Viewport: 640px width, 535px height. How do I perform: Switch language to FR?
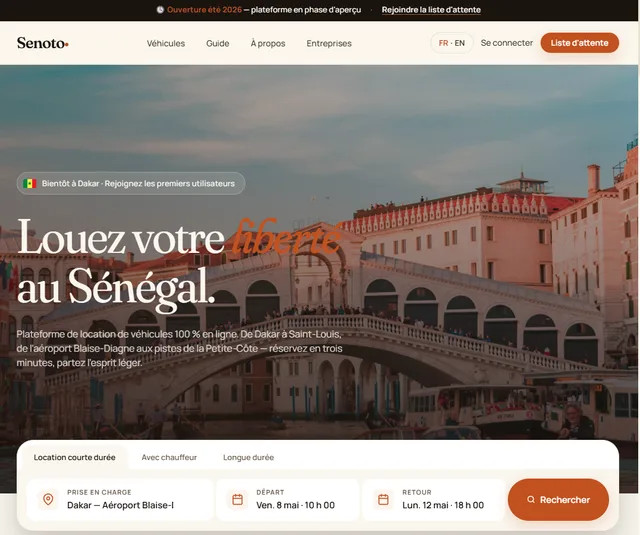click(443, 43)
